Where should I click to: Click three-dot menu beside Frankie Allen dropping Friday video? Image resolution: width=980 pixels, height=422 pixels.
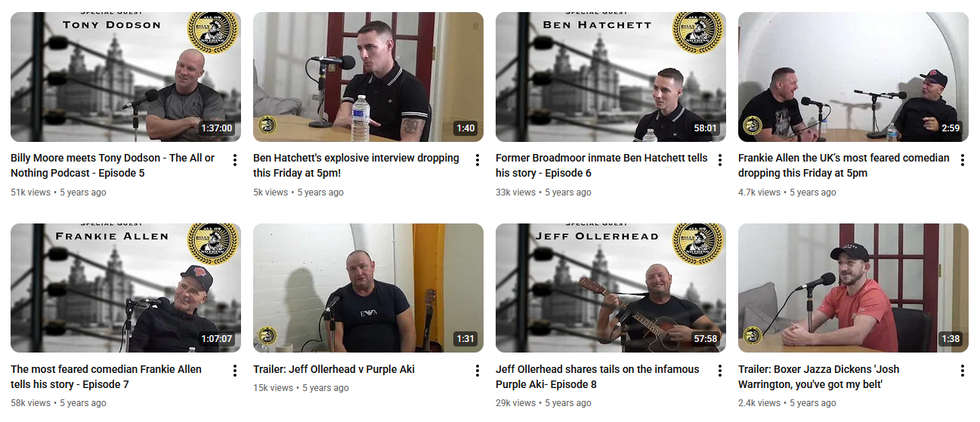tap(963, 160)
